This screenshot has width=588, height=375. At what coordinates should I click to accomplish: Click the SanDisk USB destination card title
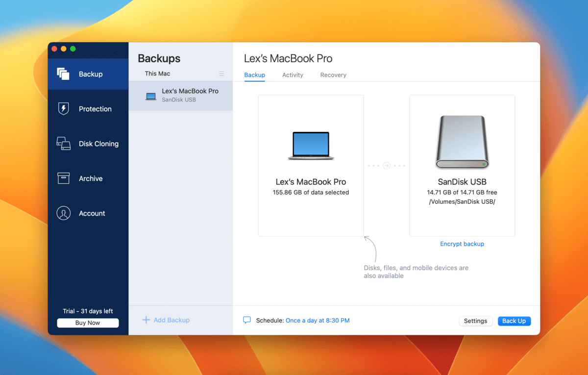click(462, 182)
